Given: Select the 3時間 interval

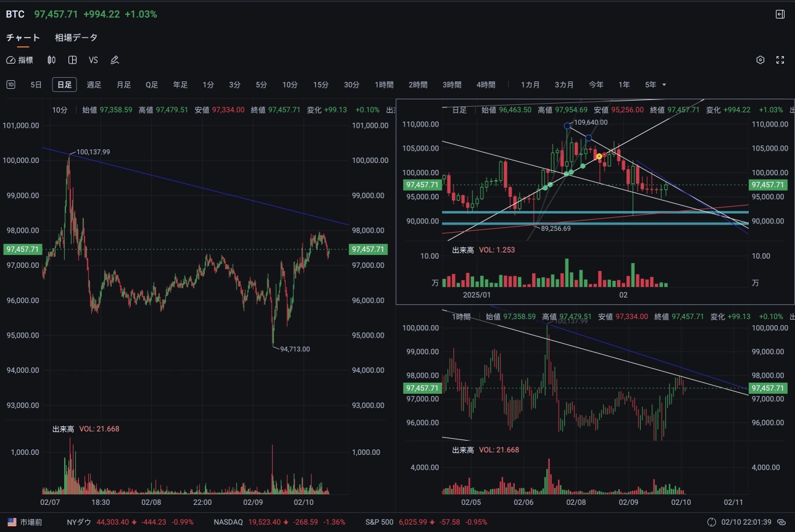Looking at the screenshot, I should (452, 85).
